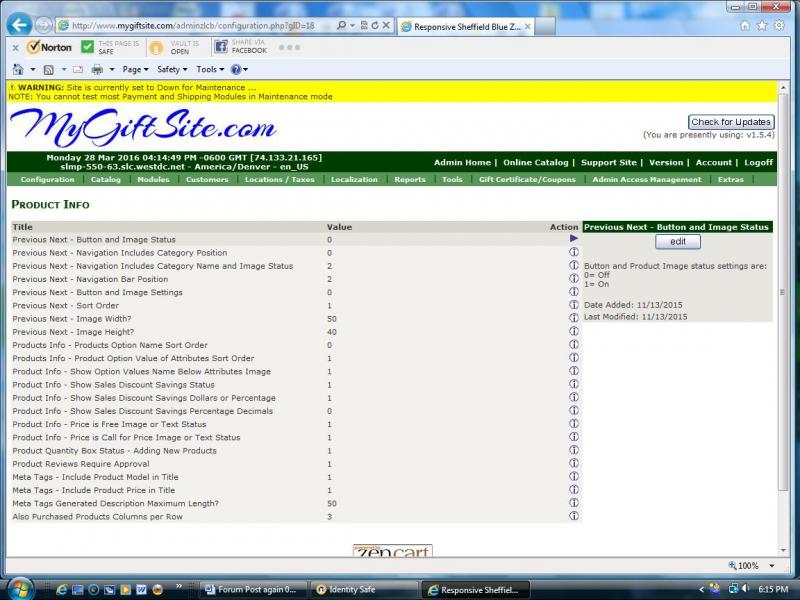This screenshot has width=800, height=600.
Task: Select the 'Previous Next - Button and Image Settings' row
Action: 296,292
